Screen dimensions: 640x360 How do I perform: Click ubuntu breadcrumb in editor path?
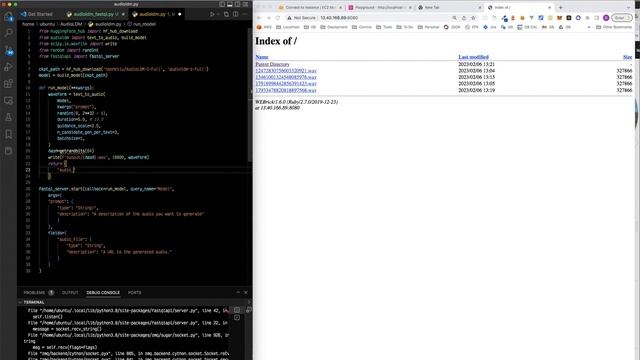point(47,24)
